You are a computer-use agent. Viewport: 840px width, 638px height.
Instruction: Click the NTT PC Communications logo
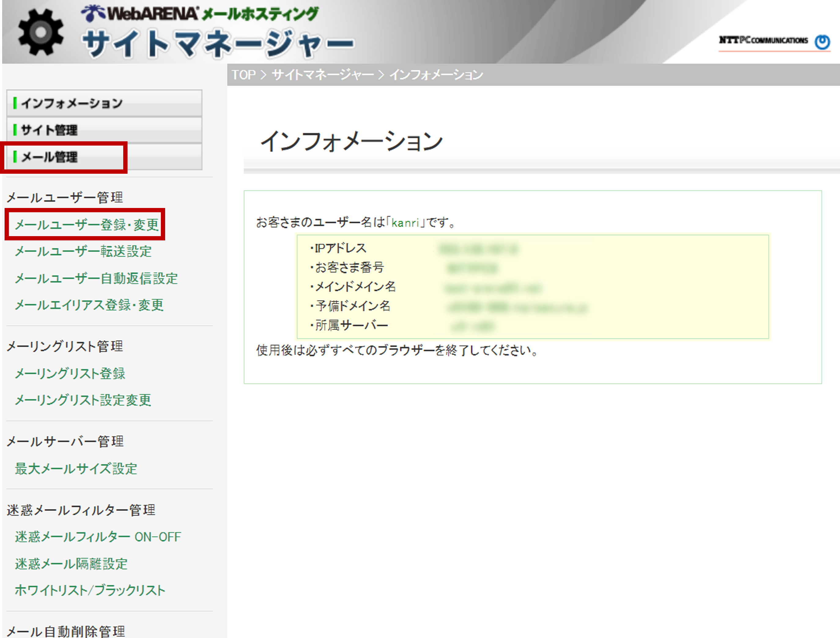pyautogui.click(x=774, y=42)
